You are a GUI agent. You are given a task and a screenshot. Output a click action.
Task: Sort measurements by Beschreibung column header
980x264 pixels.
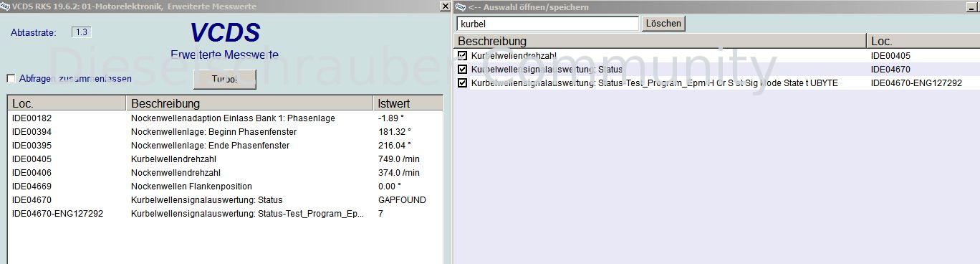(249, 103)
